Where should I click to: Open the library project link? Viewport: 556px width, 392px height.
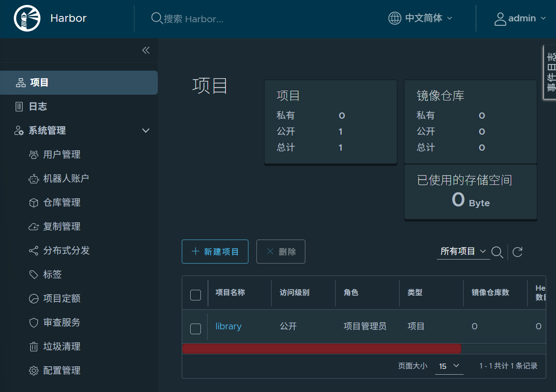[228, 326]
